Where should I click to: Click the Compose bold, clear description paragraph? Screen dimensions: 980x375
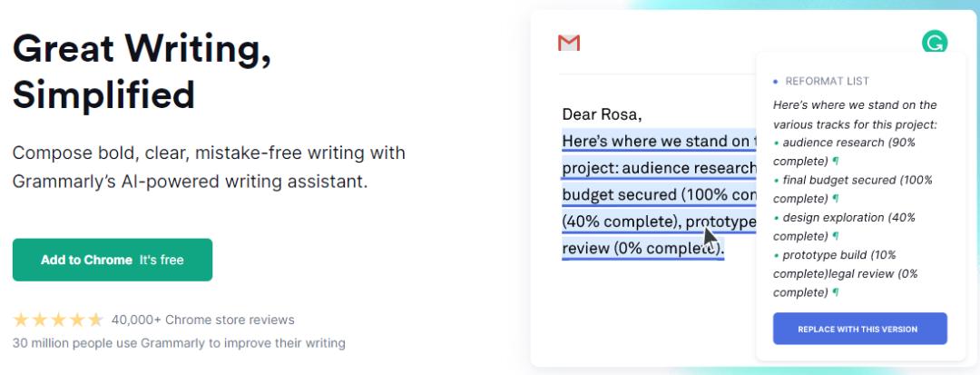tap(209, 167)
